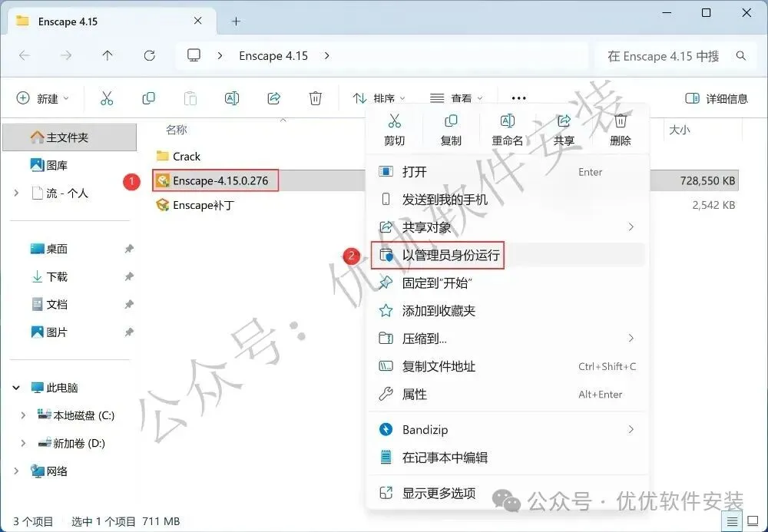Click the Rename icon in the toolbar
768x532 pixels.
[232, 98]
